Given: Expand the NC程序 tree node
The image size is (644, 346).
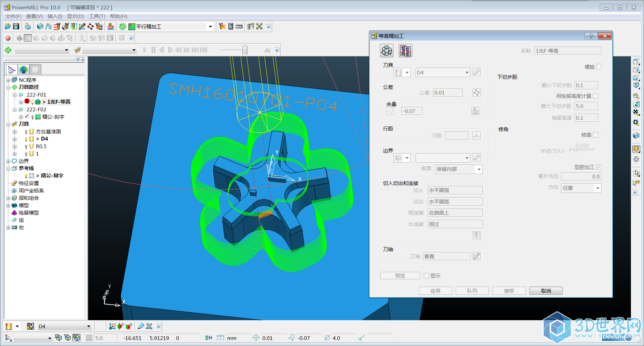Looking at the screenshot, I should tap(8, 80).
